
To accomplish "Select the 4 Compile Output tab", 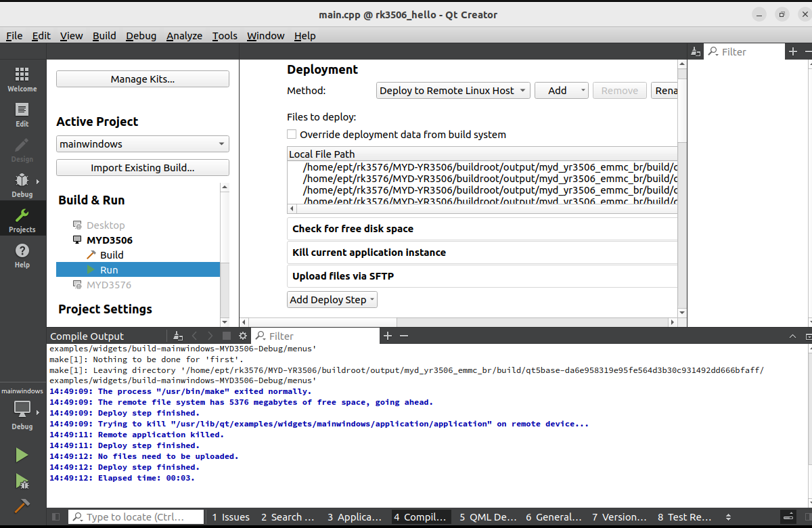I will 420,517.
